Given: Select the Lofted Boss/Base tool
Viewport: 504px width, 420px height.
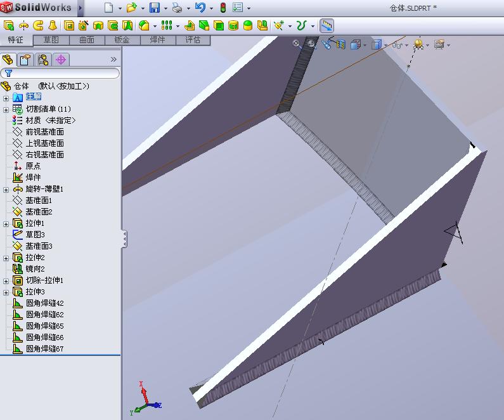Looking at the screenshot, I should [53, 25].
